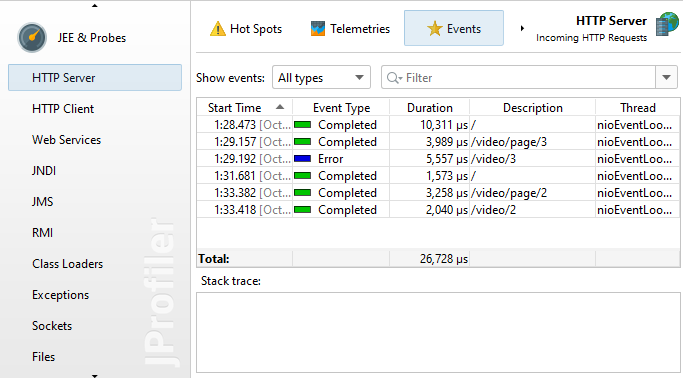The width and height of the screenshot is (683, 378).
Task: Click the Telemetries chart icon
Action: (x=318, y=29)
